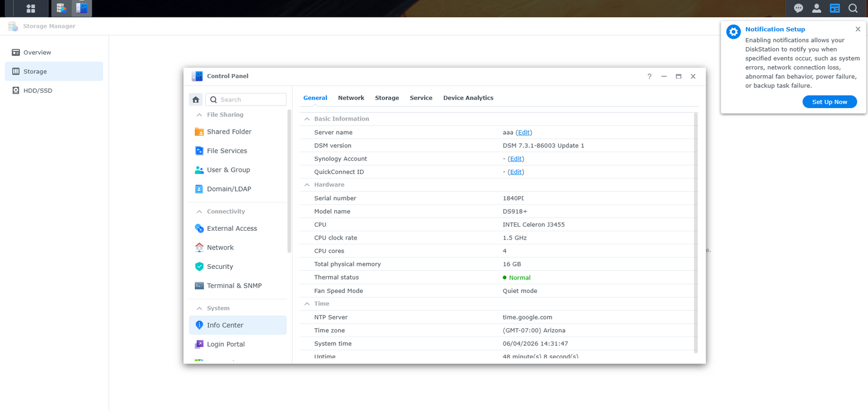Screen dimensions: 868x411
Task: Click the INTEL Celeron J3455 value
Action: [x=534, y=225]
